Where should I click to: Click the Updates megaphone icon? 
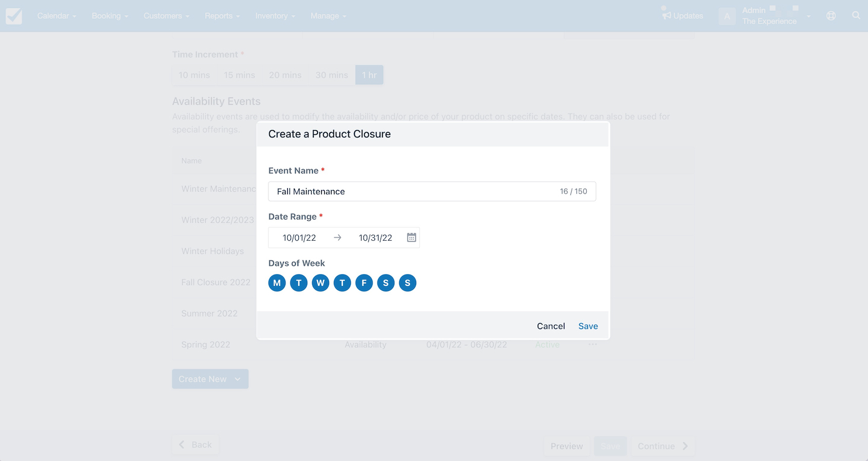tap(667, 16)
